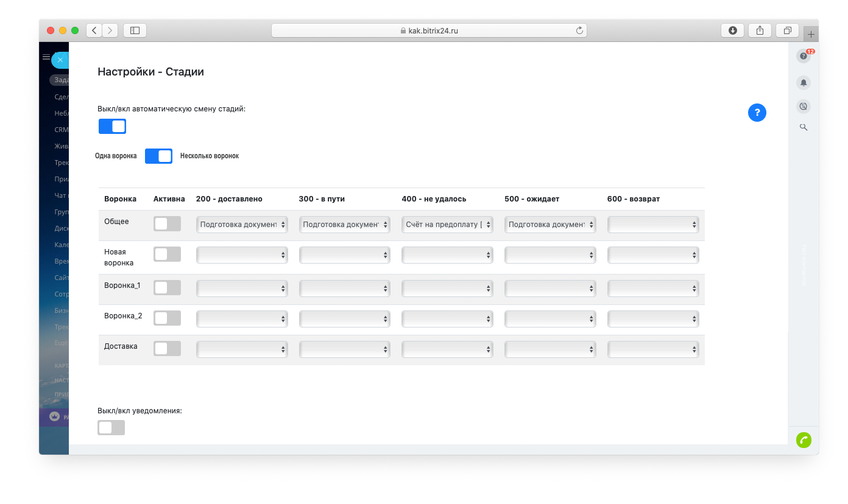Switch between one funnel and several funnels
The width and height of the screenshot is (848, 504).
click(x=158, y=156)
